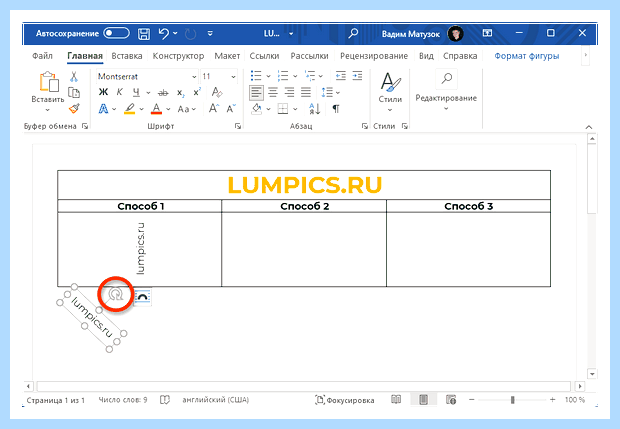Open the Ссылки tab
Image resolution: width=620 pixels, height=429 pixels.
coord(264,56)
